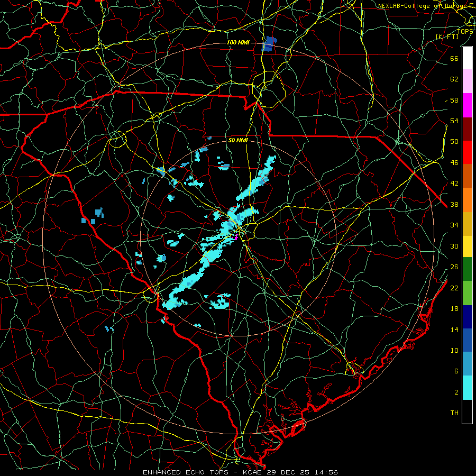The image size is (476, 476).
Task: Click the KCAE station identifier in caption
Action: pos(253,472)
